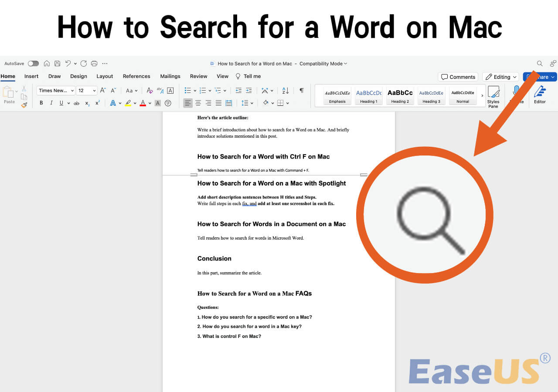The image size is (558, 392).
Task: Show or hide paragraph marks
Action: click(301, 91)
